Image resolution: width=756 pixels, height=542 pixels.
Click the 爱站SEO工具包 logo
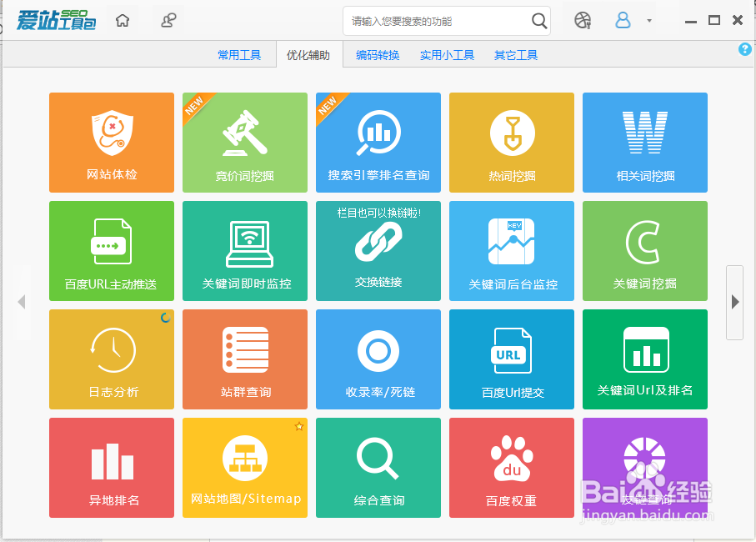click(57, 20)
